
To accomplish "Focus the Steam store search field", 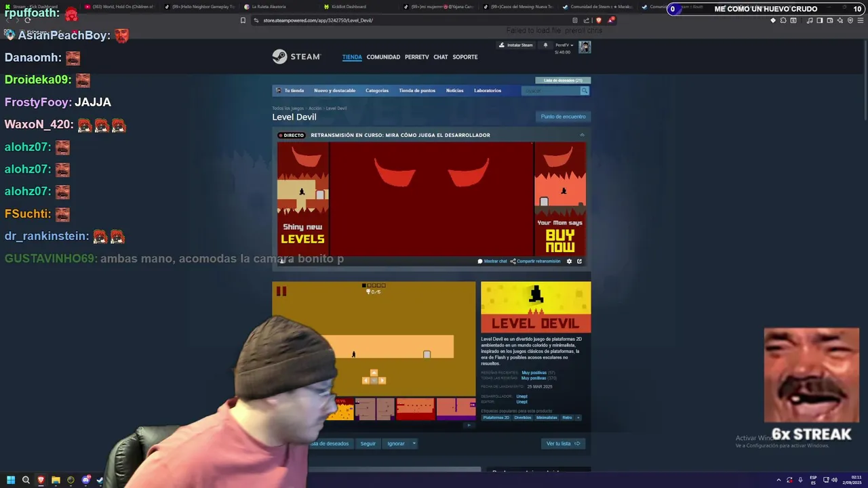I will tap(551, 91).
